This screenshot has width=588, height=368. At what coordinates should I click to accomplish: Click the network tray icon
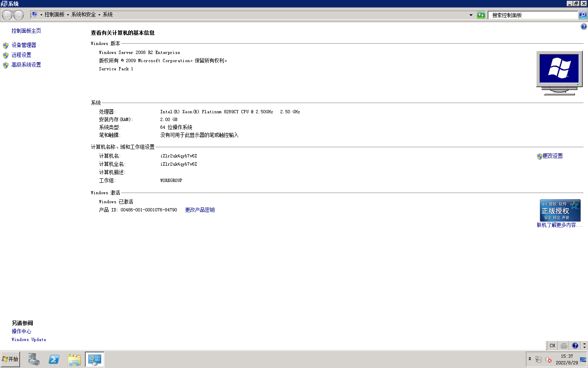(539, 359)
